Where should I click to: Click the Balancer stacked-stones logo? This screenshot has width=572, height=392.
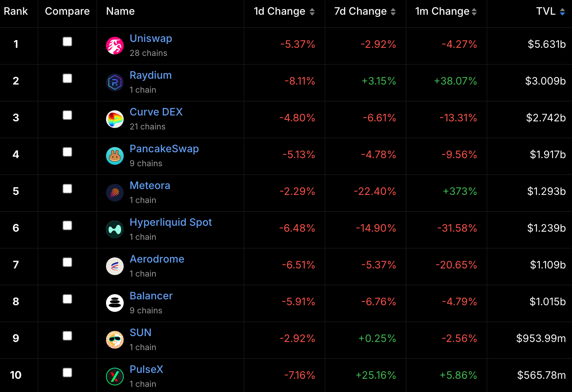115,303
